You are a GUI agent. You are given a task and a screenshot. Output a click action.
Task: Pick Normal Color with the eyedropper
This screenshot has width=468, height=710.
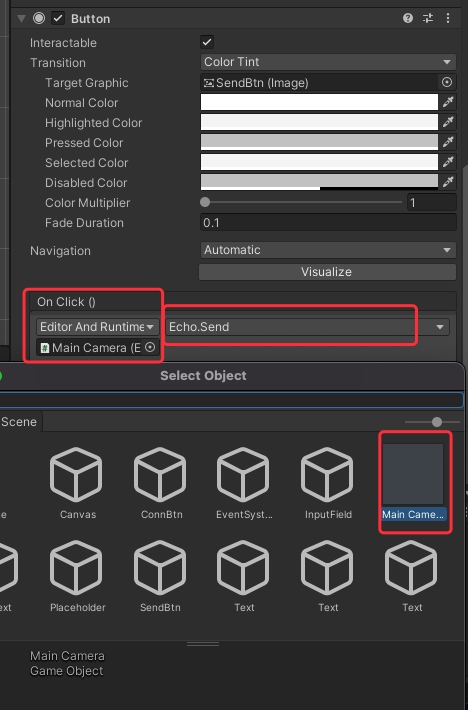pos(448,102)
